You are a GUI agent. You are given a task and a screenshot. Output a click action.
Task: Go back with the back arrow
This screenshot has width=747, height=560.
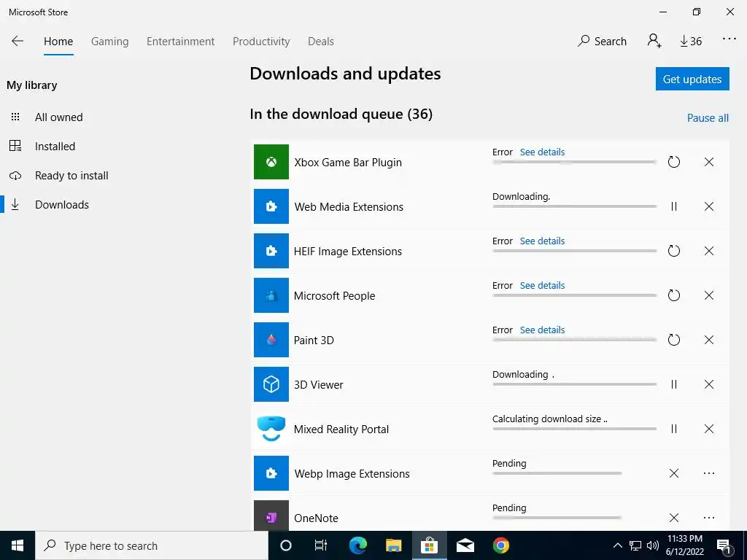coord(18,41)
